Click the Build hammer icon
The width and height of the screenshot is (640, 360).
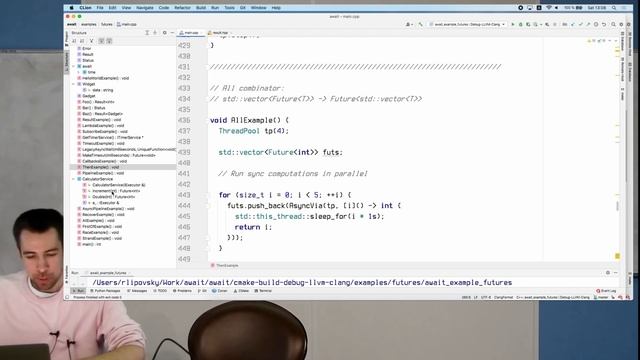(420, 24)
